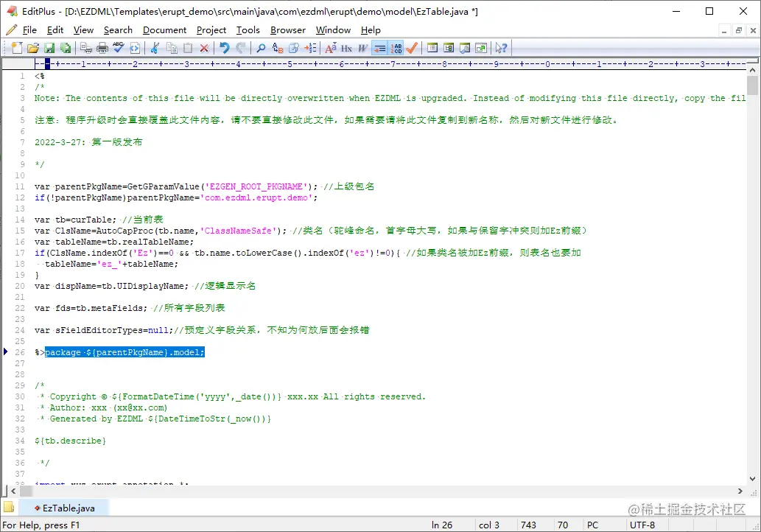Open Print Preview from the toolbar
Screen dimensions: 761x532
pos(86,48)
